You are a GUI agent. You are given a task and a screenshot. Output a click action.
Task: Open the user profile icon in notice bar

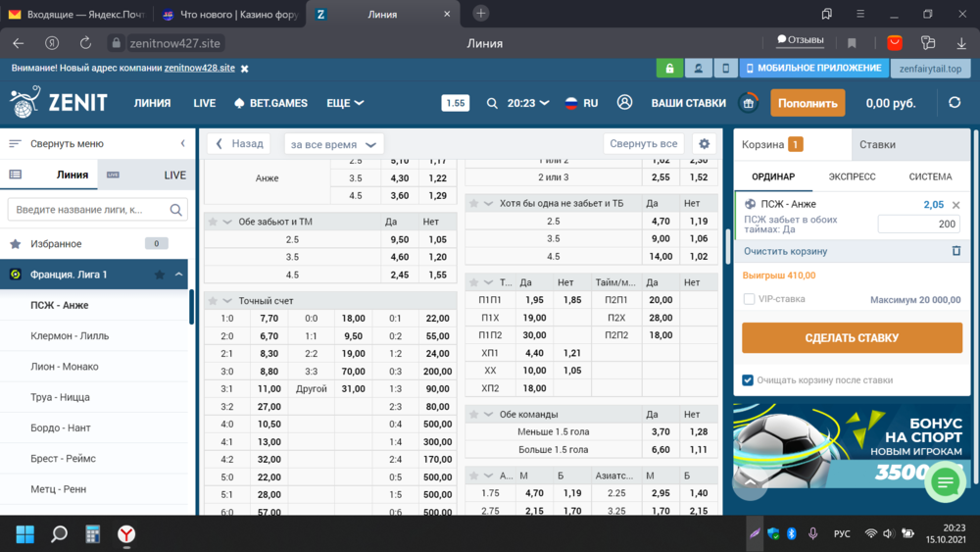click(x=698, y=68)
